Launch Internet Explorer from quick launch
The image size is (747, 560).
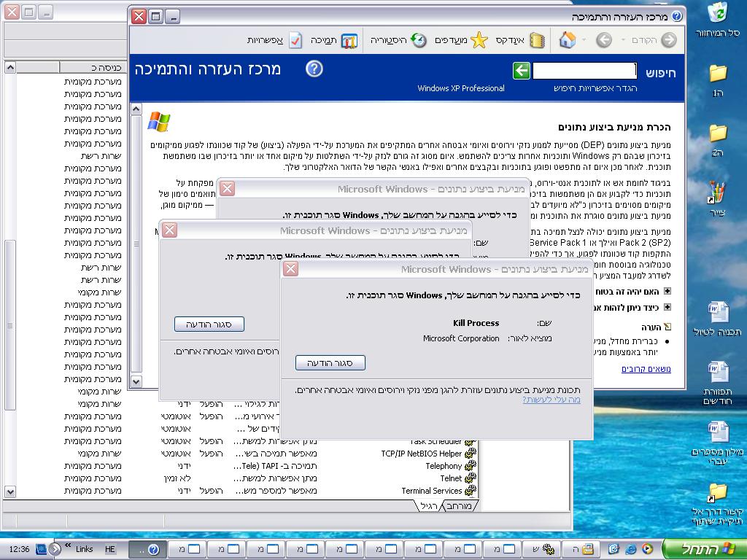tap(631, 549)
